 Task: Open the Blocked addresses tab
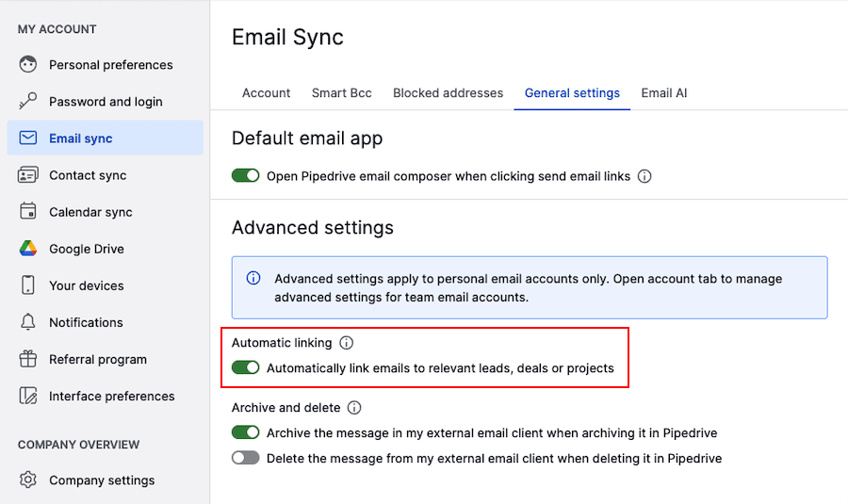tap(448, 93)
